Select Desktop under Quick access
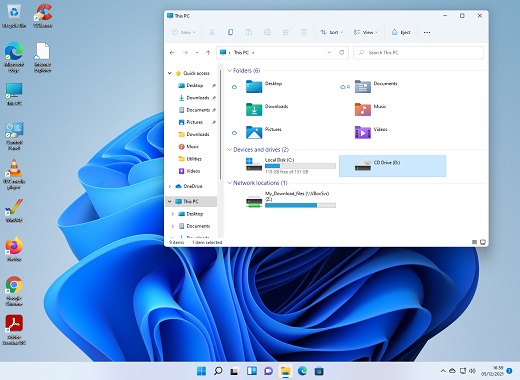This screenshot has height=380, width=520. click(195, 85)
